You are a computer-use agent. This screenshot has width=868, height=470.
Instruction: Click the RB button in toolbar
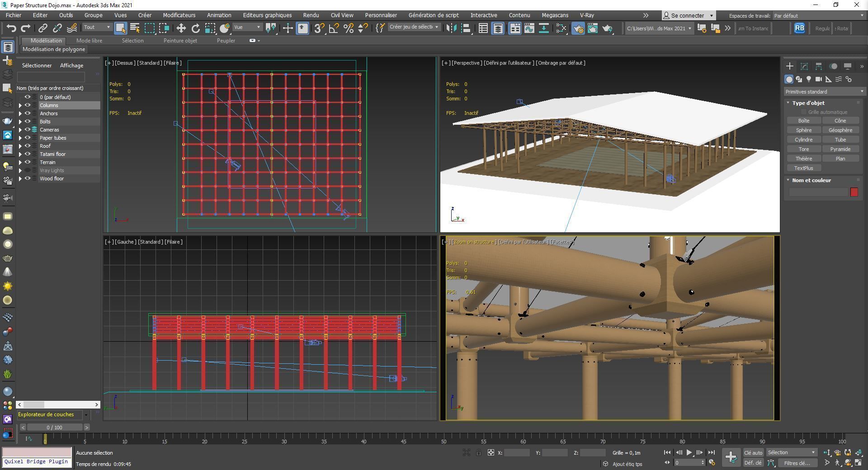[x=799, y=28]
